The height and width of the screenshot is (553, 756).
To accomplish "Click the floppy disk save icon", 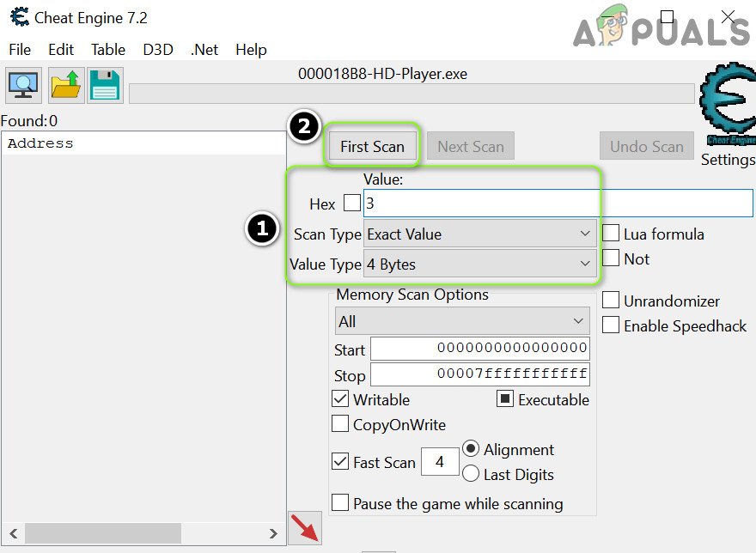I will click(105, 85).
